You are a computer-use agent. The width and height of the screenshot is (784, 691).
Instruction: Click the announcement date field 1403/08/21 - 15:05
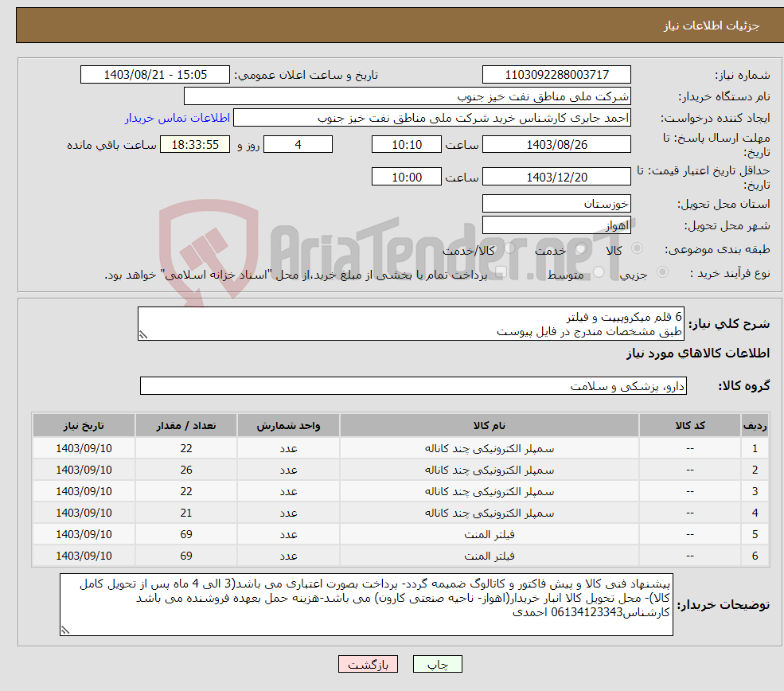[x=155, y=75]
